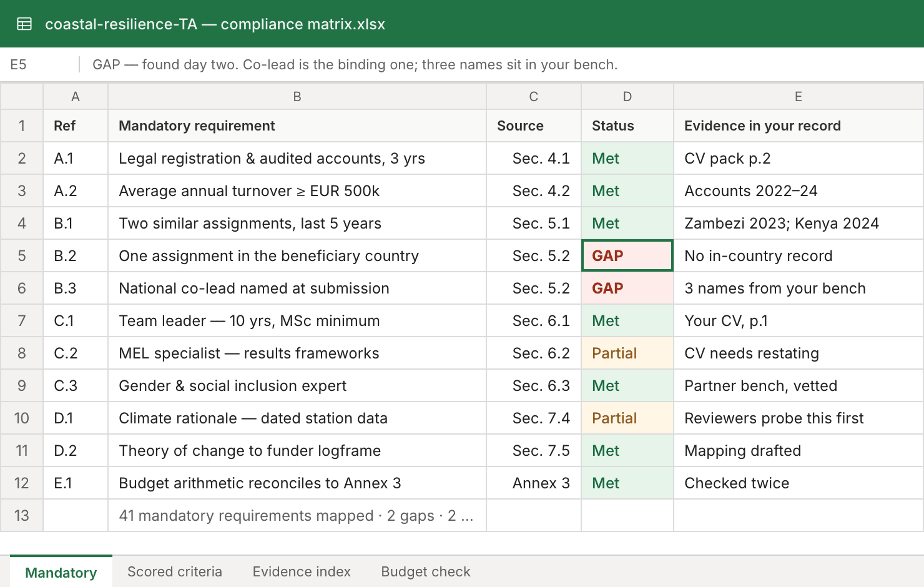The image size is (924, 587).
Task: Open the Scored criteria sheet tab
Action: 175,571
